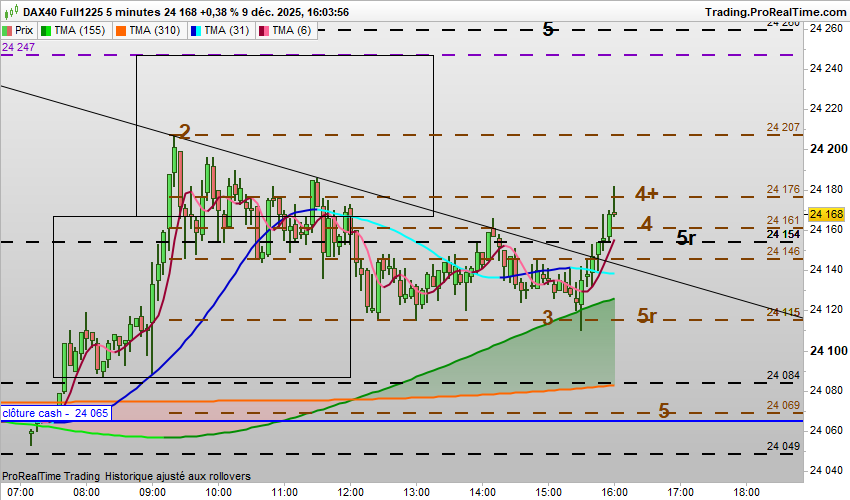The width and height of the screenshot is (850, 500).
Task: Click the 10:00 time axis label
Action: tap(218, 492)
